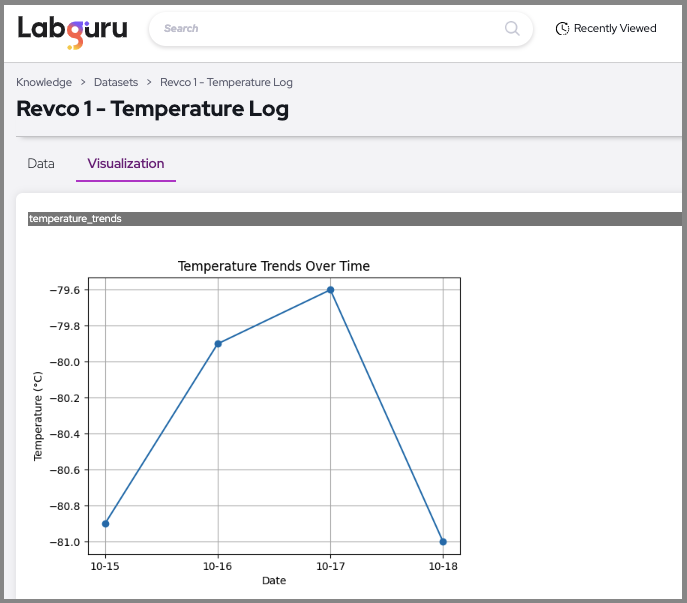
Task: Click the Revco 1 - Temperature Log page heading
Action: point(153,109)
